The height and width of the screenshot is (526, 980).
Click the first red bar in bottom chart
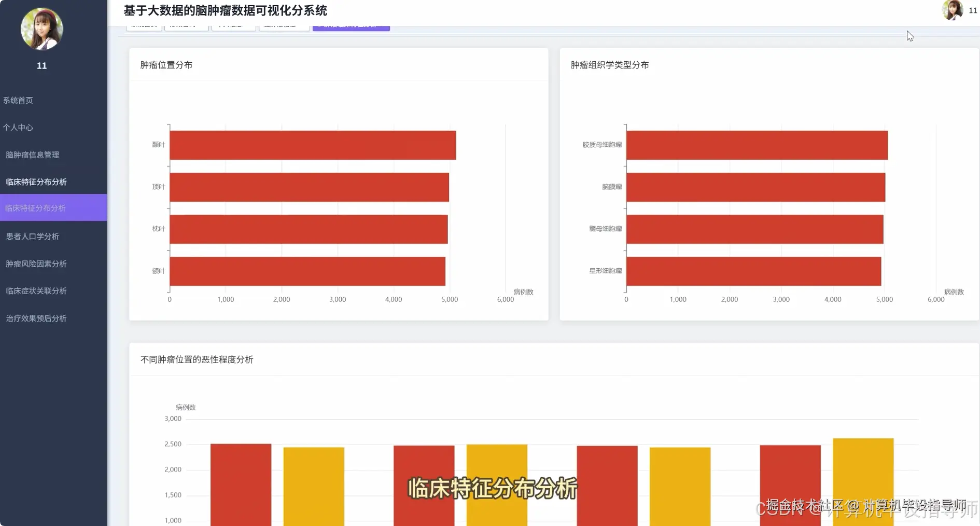pos(241,482)
